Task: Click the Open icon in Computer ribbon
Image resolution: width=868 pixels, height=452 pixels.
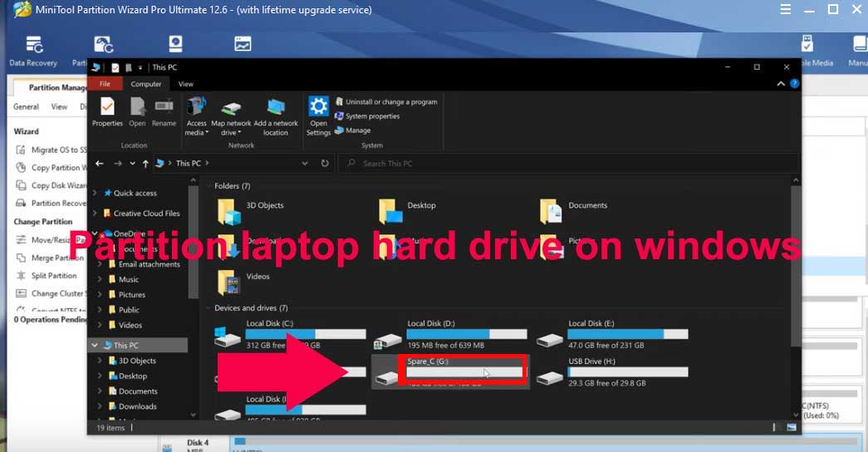Action: (137, 112)
